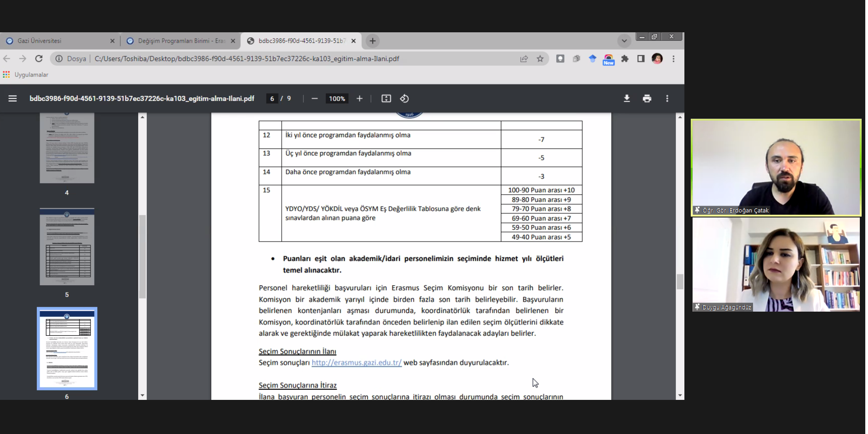Open the erasmus.gazi.edu.tr link
The height and width of the screenshot is (434, 868).
pyautogui.click(x=357, y=363)
